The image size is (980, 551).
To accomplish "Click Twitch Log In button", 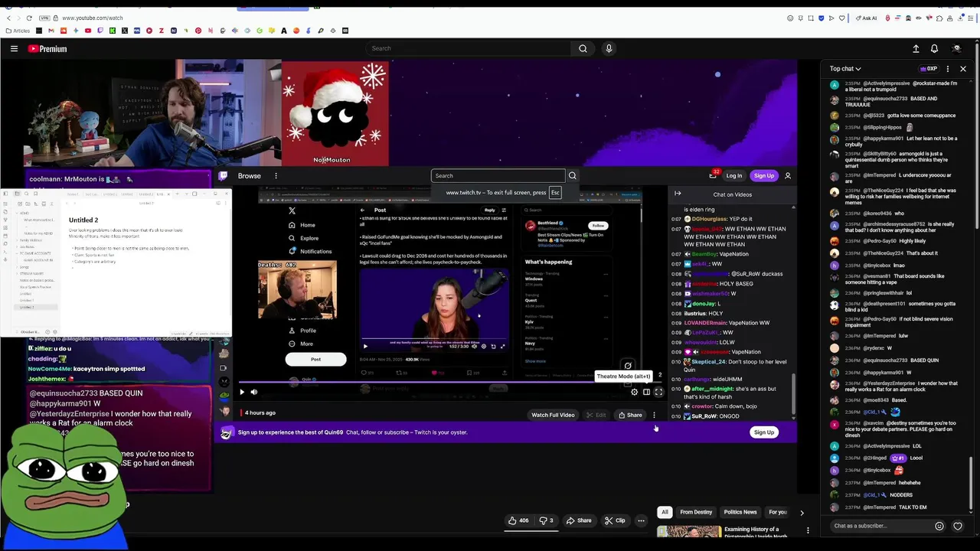I will click(x=733, y=176).
